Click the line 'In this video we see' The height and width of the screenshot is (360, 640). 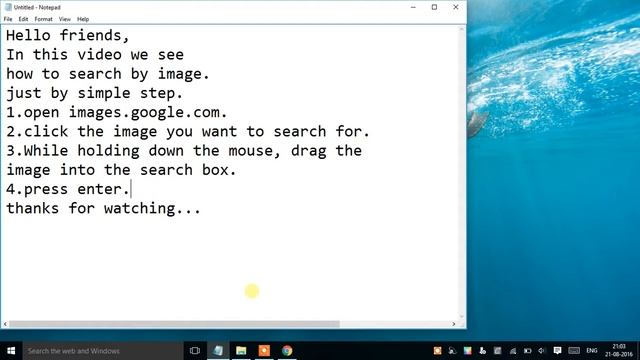(x=95, y=55)
